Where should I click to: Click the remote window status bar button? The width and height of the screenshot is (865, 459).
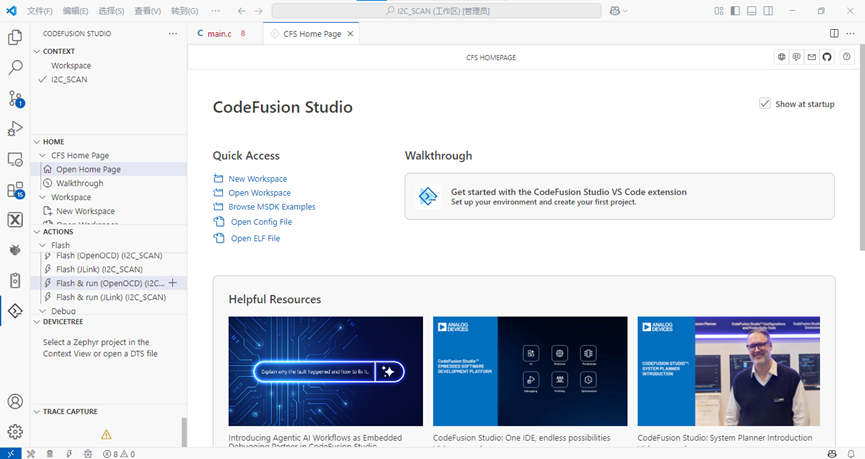pos(10,453)
